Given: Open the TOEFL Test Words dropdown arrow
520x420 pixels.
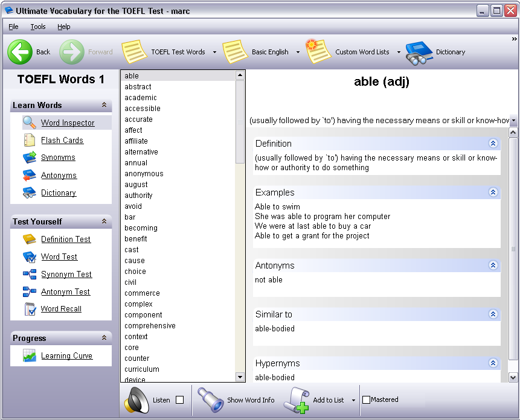Looking at the screenshot, I should tap(214, 52).
